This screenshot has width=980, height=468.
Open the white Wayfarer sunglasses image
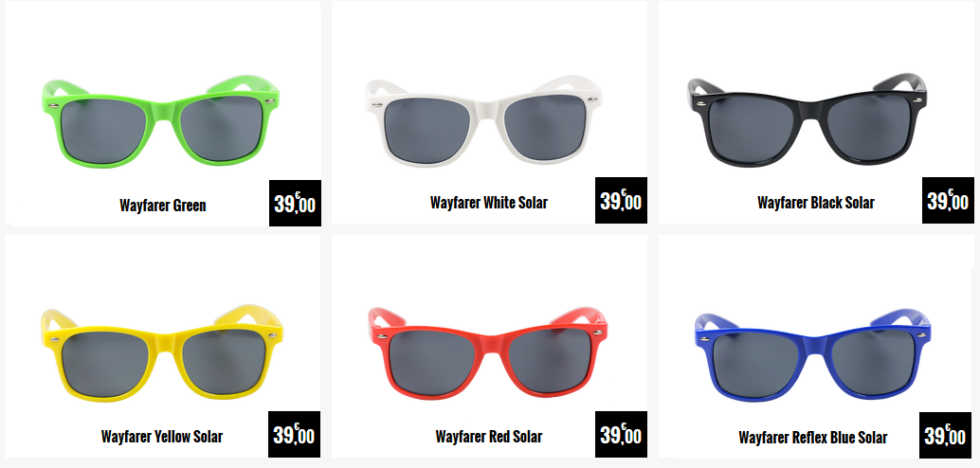point(483,120)
